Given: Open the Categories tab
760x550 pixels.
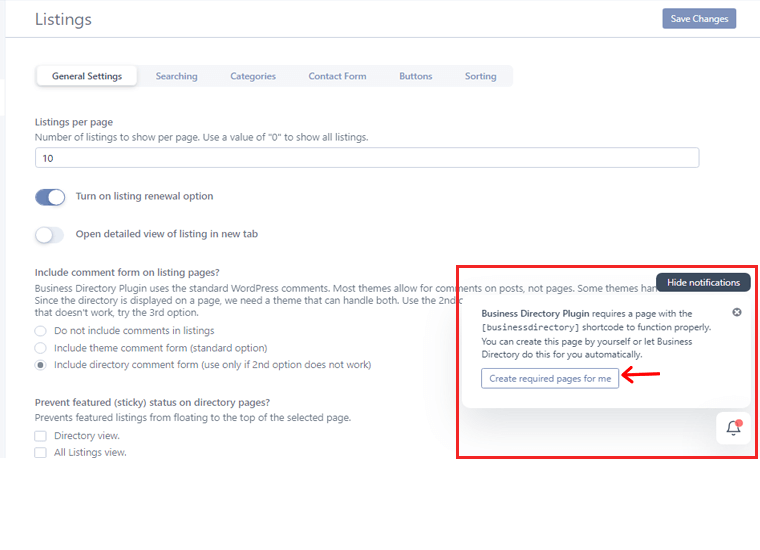Looking at the screenshot, I should click(253, 76).
